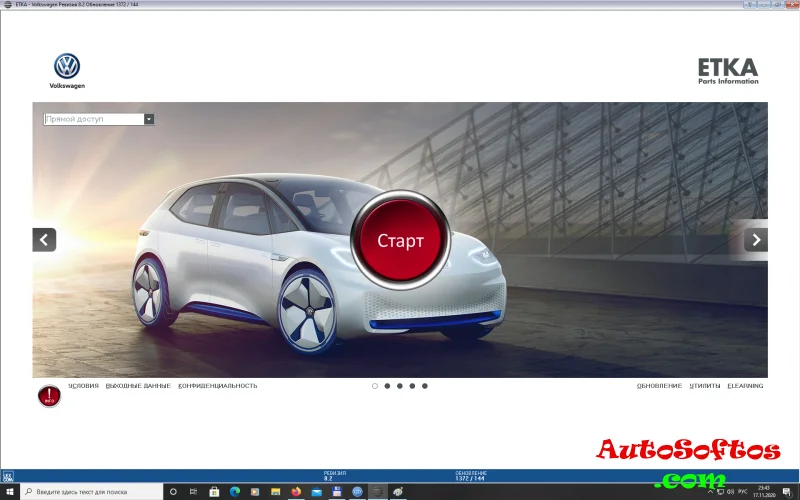800x500 pixels.
Task: Click the Volkswagen logo
Action: pyautogui.click(x=67, y=68)
